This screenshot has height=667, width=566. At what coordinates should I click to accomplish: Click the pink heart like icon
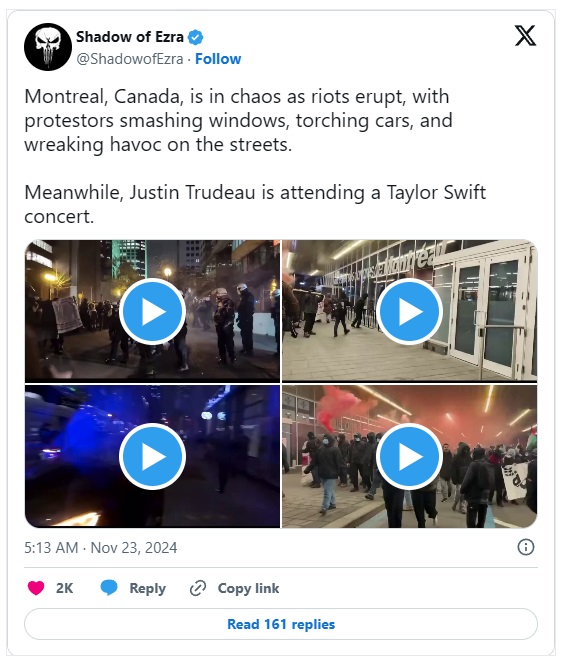pos(36,588)
